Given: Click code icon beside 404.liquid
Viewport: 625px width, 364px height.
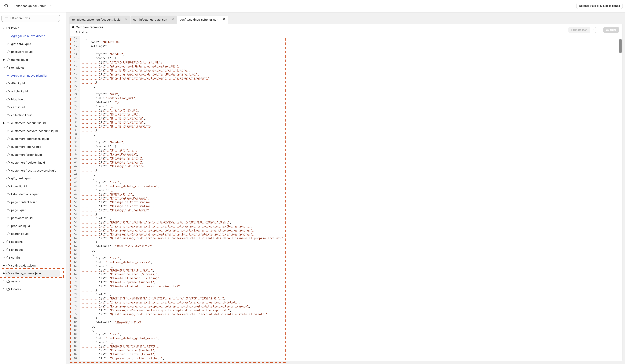Looking at the screenshot, I should pyautogui.click(x=8, y=84).
